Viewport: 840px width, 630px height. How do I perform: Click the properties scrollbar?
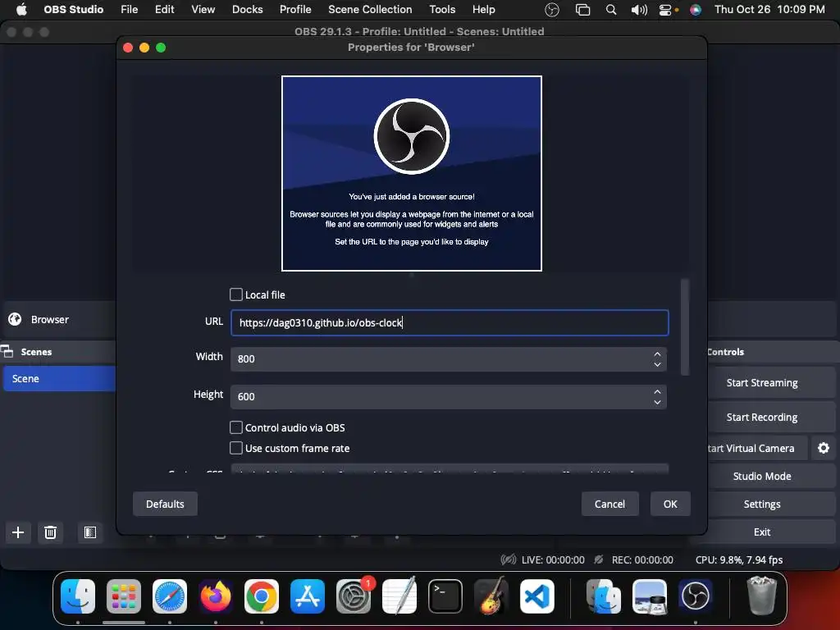tap(685, 326)
